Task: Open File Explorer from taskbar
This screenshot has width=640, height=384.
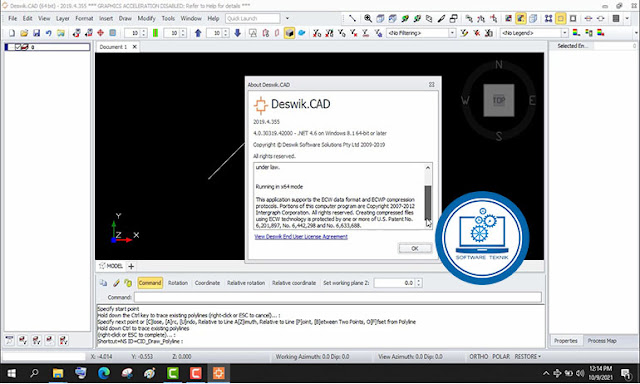Action: pyautogui.click(x=58, y=373)
